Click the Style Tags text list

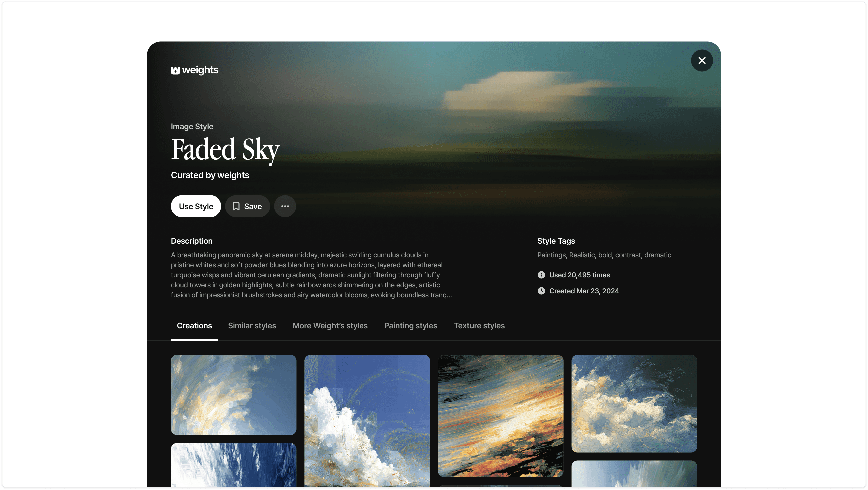coord(604,255)
